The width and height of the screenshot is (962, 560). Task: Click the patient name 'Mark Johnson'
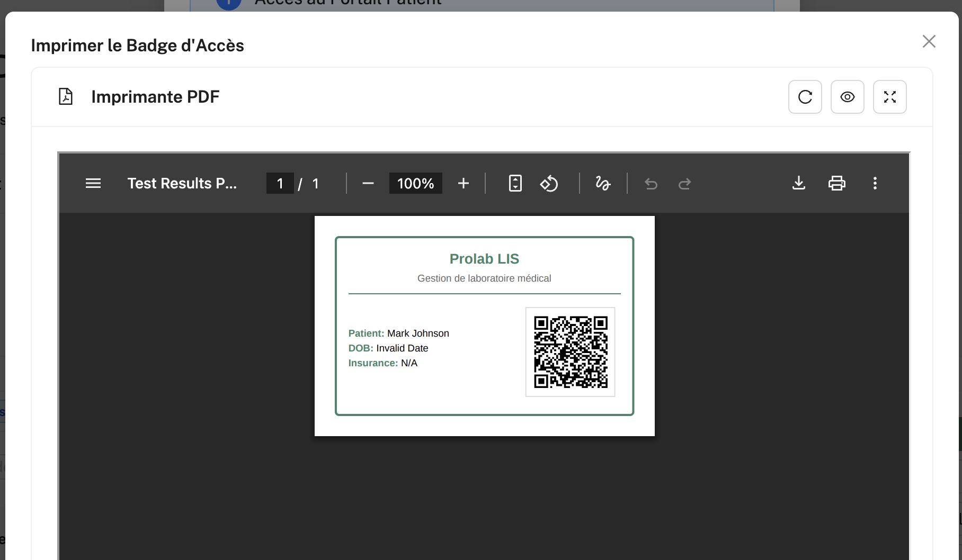coord(418,333)
